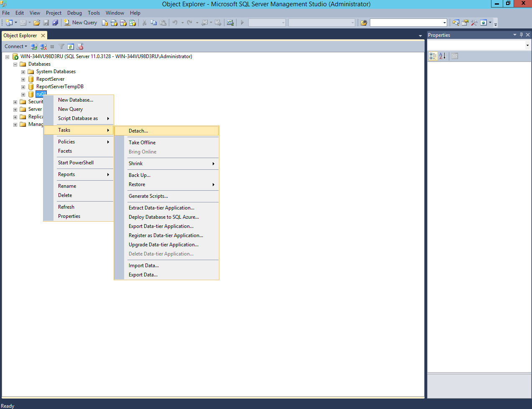The height and width of the screenshot is (409, 532).
Task: Choose Export Data-tier Application...
Action: (167, 226)
